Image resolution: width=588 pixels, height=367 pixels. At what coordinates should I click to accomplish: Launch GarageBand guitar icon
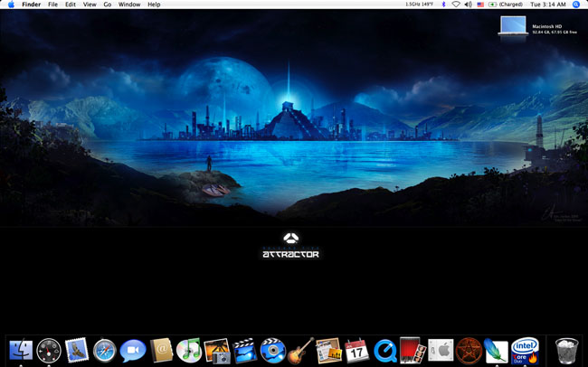[x=300, y=351]
